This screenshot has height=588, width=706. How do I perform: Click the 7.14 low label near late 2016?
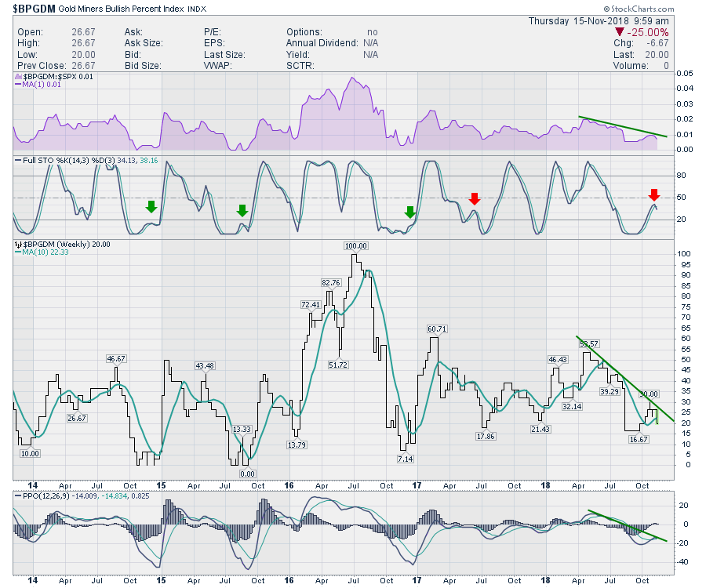tap(405, 458)
